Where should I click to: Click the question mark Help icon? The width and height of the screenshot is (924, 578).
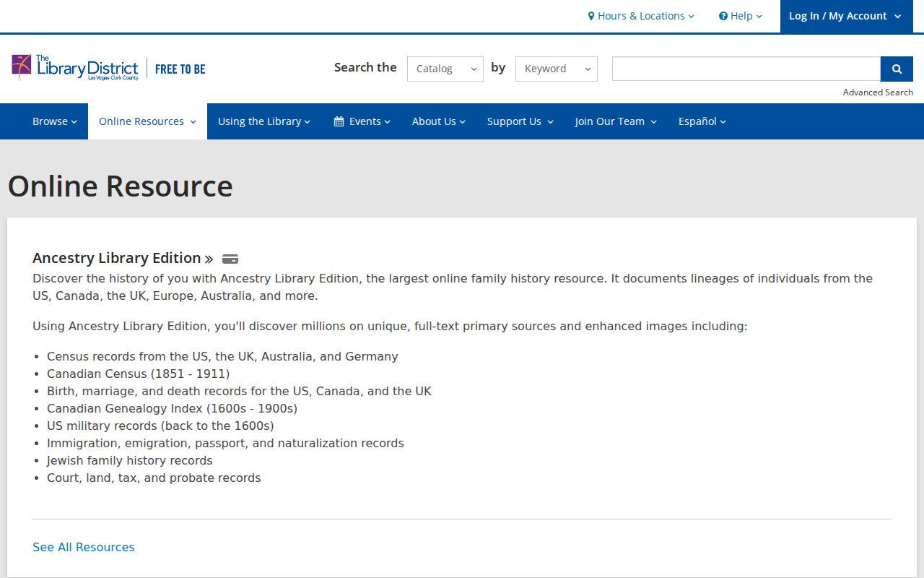pos(723,16)
